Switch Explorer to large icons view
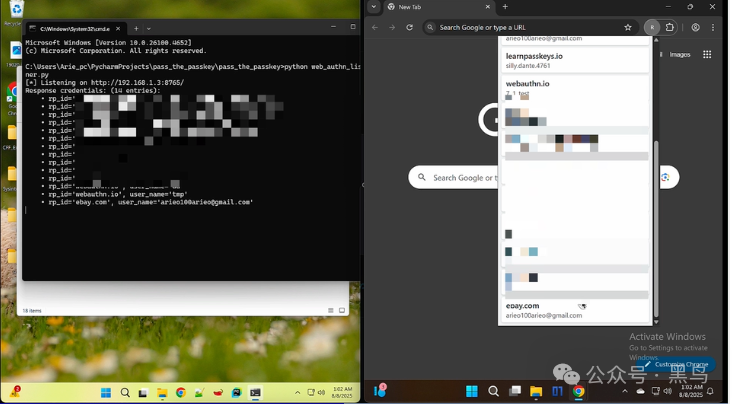The height and width of the screenshot is (404, 732). [342, 311]
